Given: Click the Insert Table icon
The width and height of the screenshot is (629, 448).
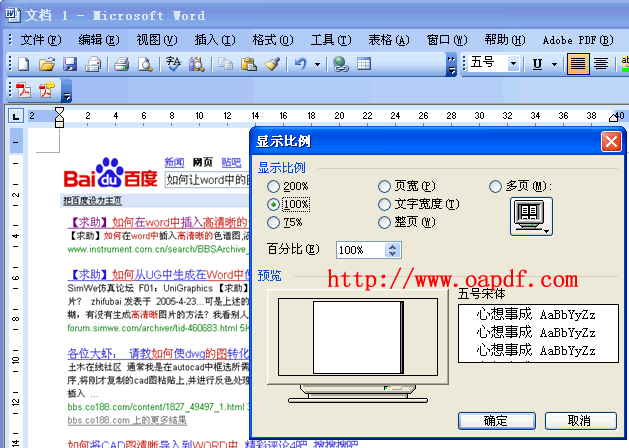Looking at the screenshot, I should point(364,64).
